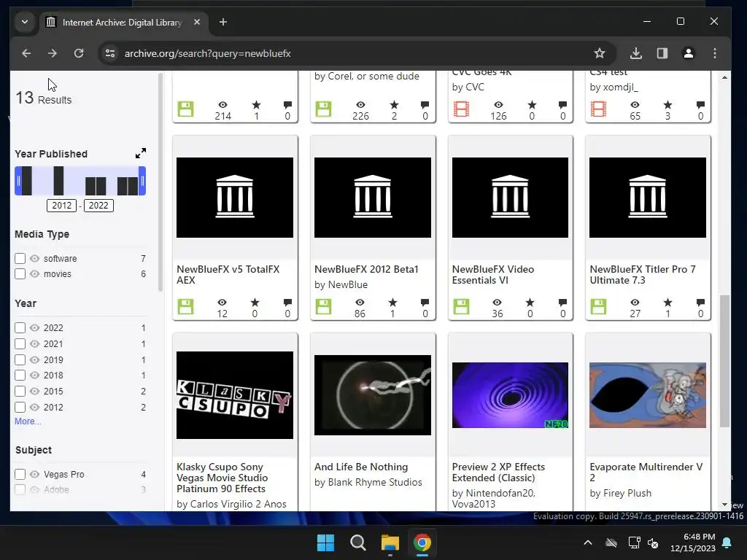Hide software results via eye toggle

34,259
